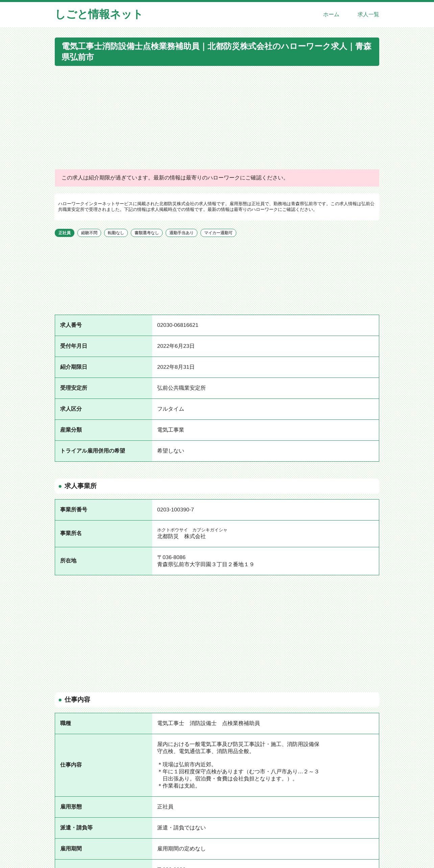Choose the マイカー通勤可 tag badge
434x868 pixels.
coord(218,233)
